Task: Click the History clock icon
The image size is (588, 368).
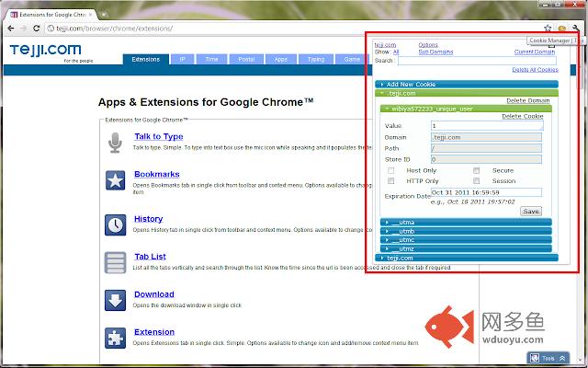Action: [115, 224]
